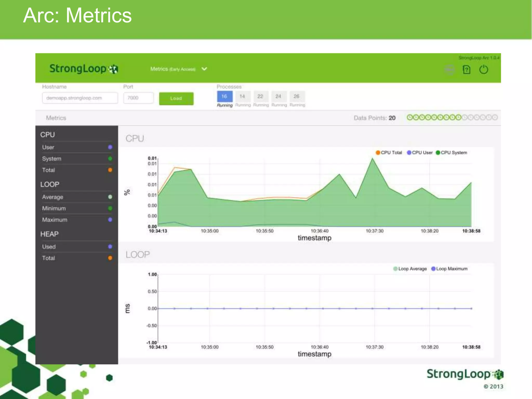Click the CPU System legend entry

[451, 152]
